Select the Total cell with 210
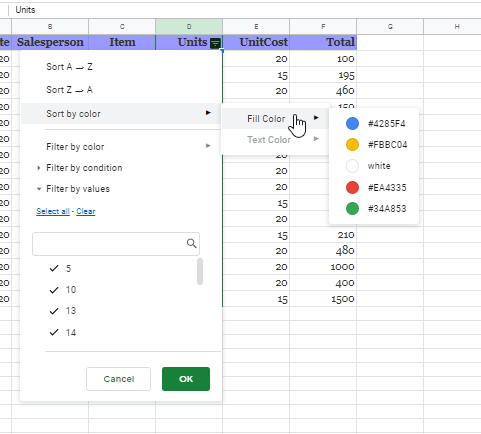Image resolution: width=481 pixels, height=434 pixels. click(x=323, y=235)
